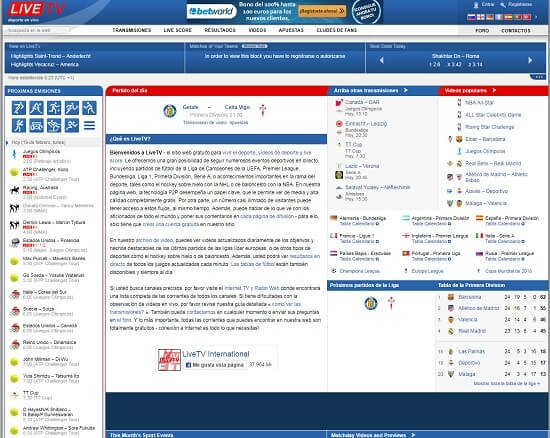Show previous best odds match arrow
The image size is (550, 438).
click(381, 60)
